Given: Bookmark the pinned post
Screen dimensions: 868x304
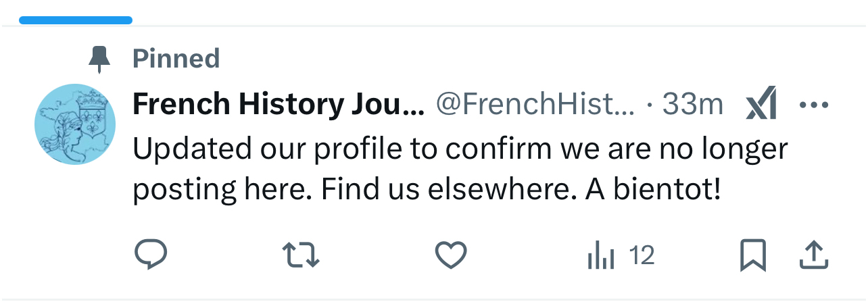Looking at the screenshot, I should (752, 255).
